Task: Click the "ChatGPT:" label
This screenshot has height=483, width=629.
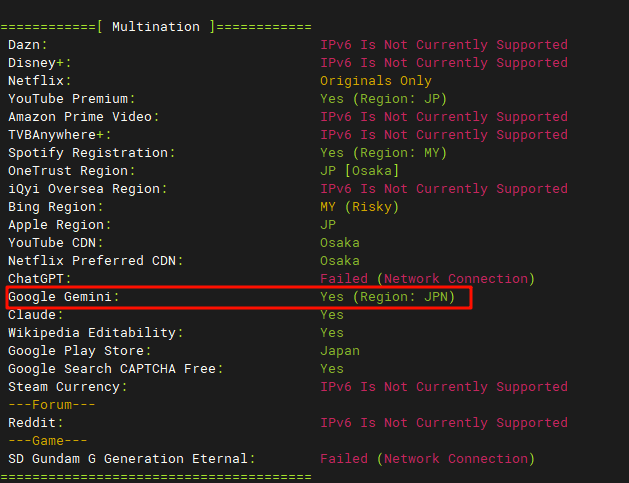Action: (x=40, y=279)
